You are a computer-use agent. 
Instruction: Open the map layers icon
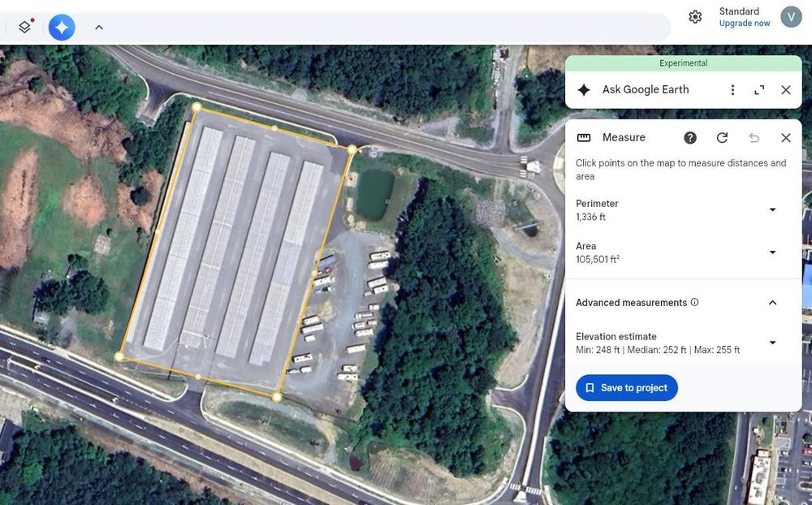[x=25, y=27]
